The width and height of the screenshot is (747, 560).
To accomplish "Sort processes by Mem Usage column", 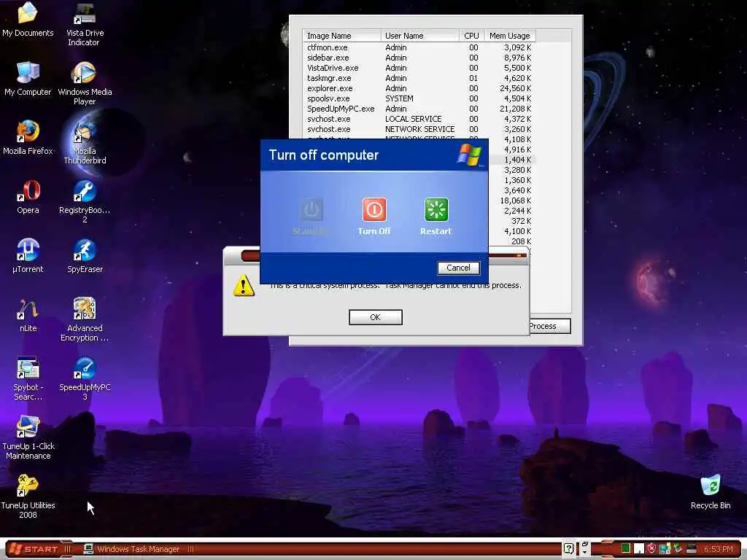I will 510,36.
